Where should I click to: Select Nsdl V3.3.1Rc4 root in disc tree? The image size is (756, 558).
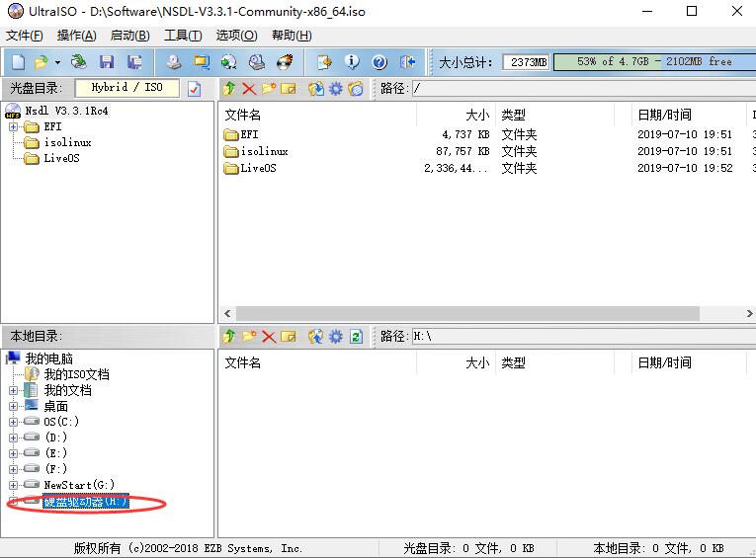coord(66,111)
